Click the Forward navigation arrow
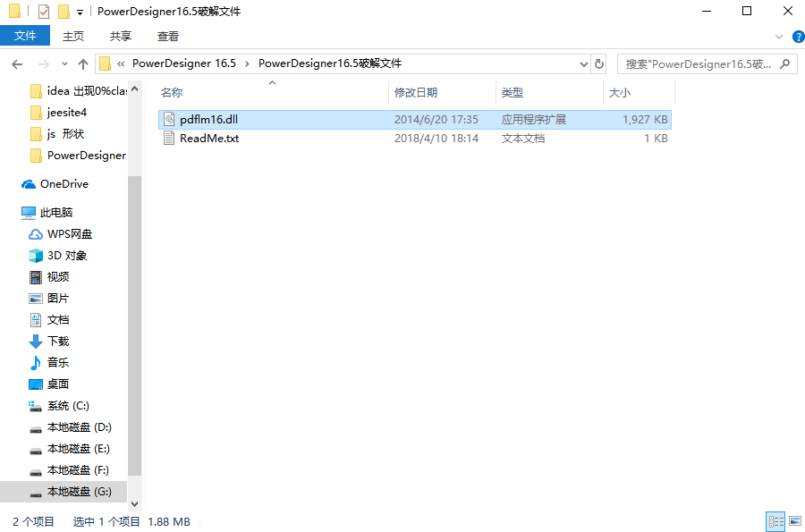 [44, 64]
